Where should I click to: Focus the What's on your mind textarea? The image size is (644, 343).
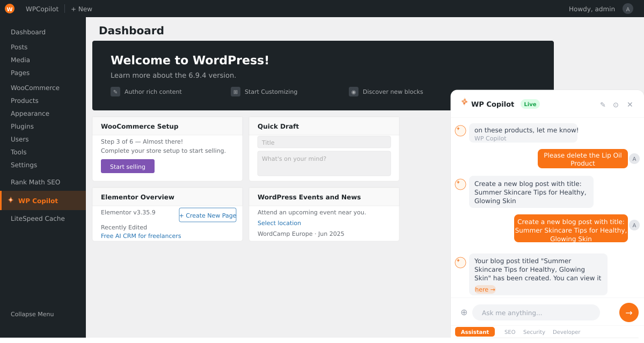[324, 163]
